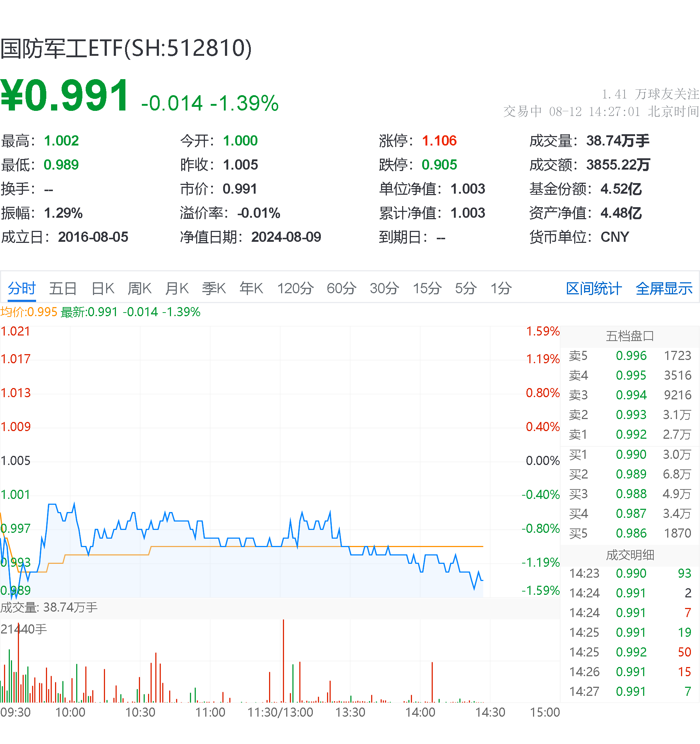The width and height of the screenshot is (700, 744).
Task: Open 区间统计 interval statistics
Action: pyautogui.click(x=594, y=288)
